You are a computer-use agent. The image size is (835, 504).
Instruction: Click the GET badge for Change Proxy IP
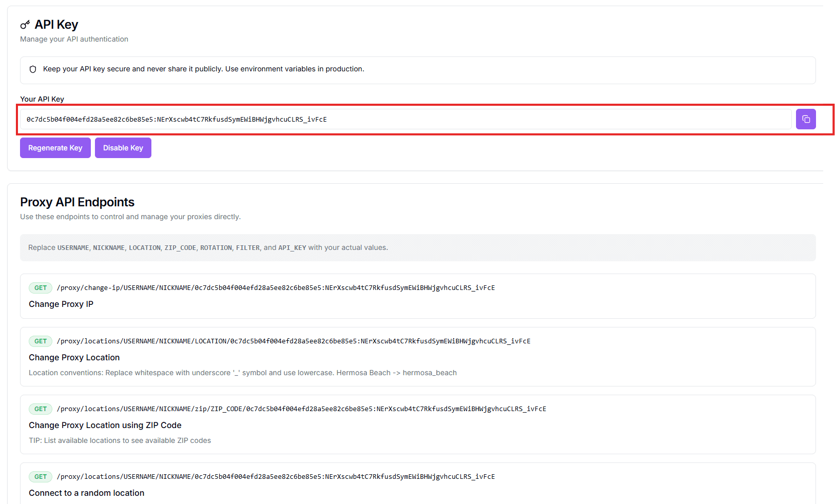pos(41,288)
